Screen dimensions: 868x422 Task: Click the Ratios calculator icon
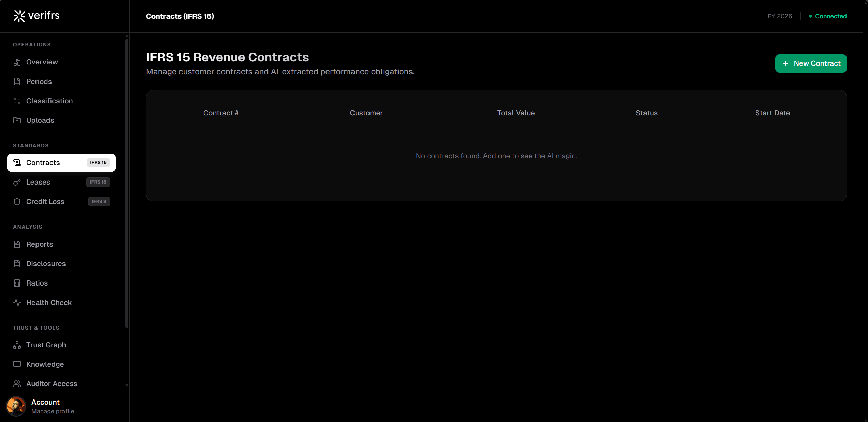coord(17,283)
